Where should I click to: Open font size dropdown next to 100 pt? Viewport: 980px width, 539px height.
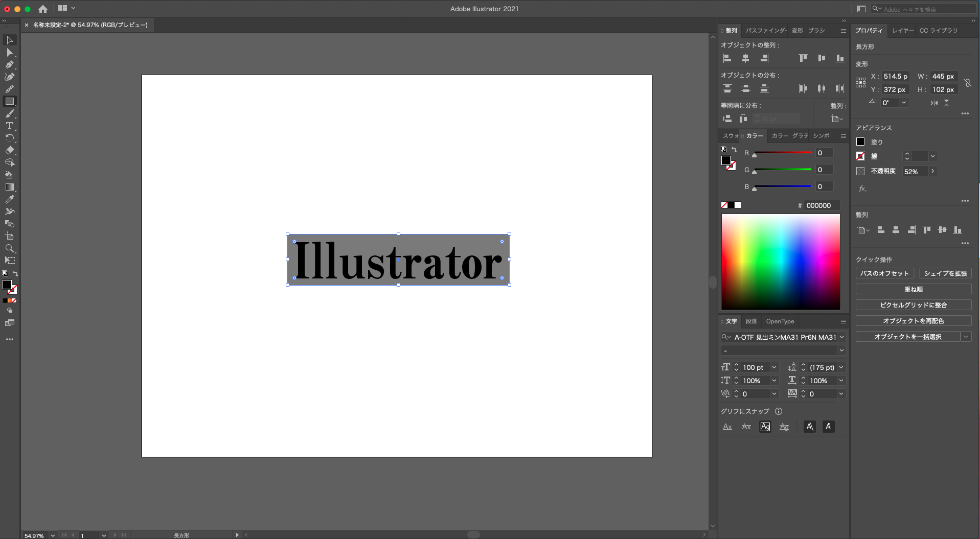point(774,367)
